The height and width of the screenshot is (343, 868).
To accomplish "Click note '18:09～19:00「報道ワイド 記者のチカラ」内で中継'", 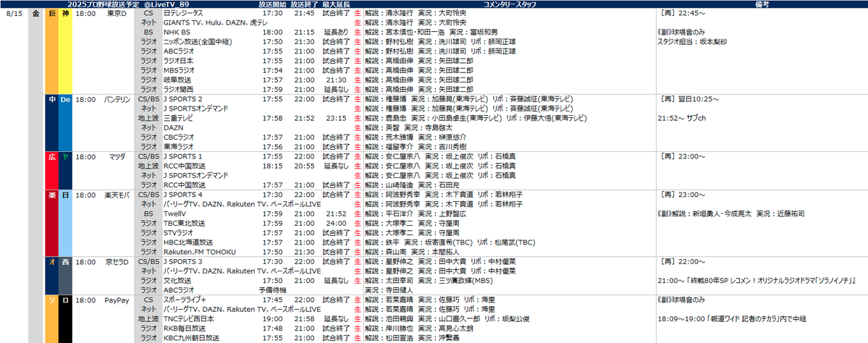I will (732, 319).
